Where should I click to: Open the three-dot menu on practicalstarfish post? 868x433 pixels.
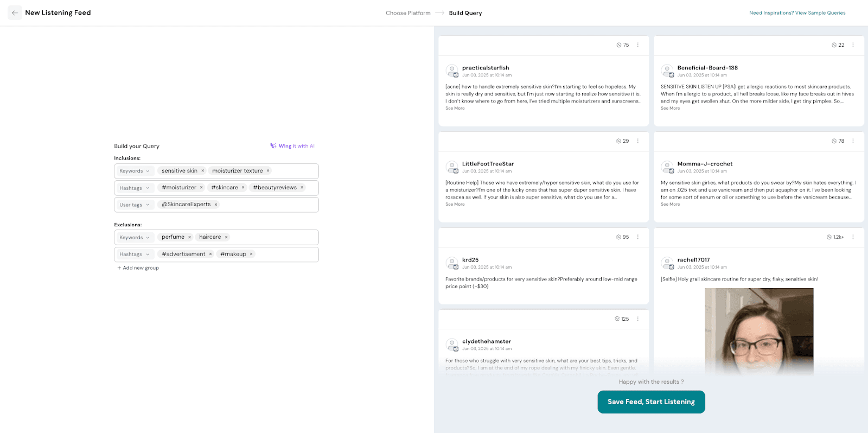point(638,45)
